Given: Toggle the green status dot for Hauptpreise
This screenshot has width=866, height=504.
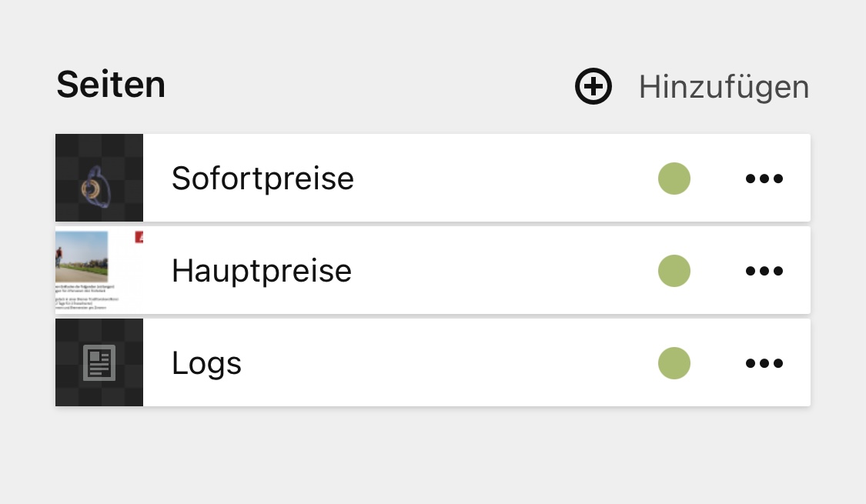Looking at the screenshot, I should (674, 271).
